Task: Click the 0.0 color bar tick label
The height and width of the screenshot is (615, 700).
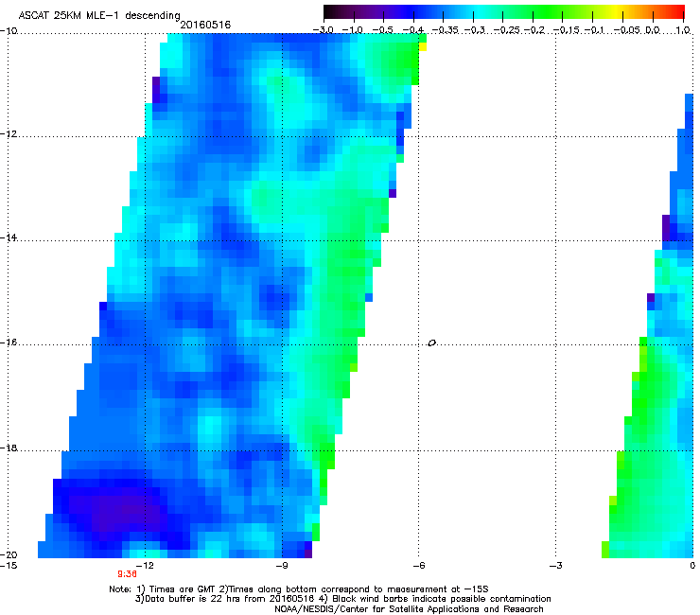Action: tap(653, 30)
